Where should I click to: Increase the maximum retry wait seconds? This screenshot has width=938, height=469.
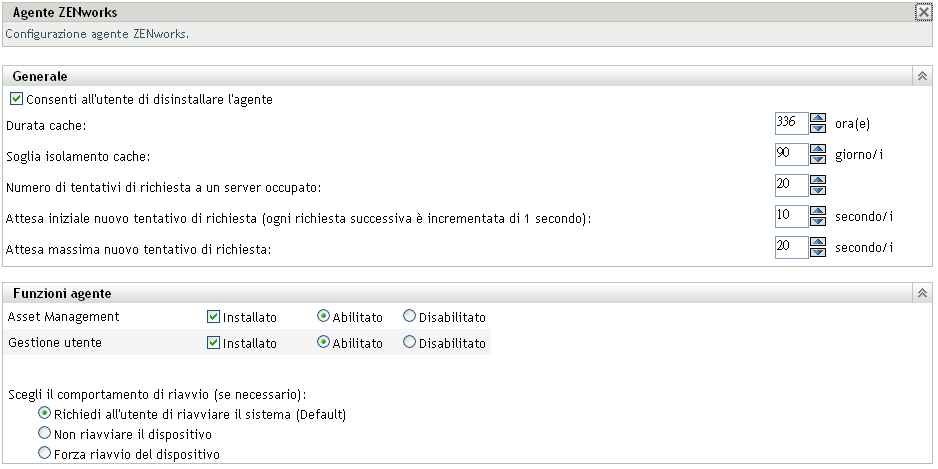pos(818,241)
